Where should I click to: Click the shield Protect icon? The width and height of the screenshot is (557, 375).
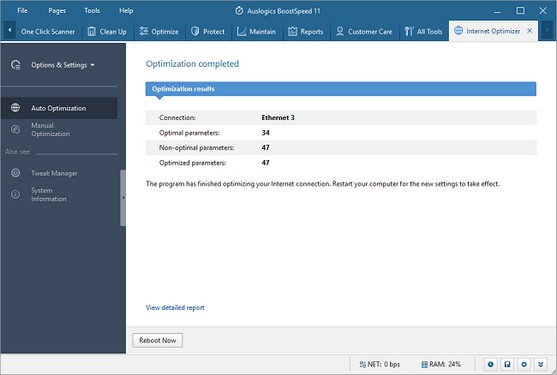[195, 31]
